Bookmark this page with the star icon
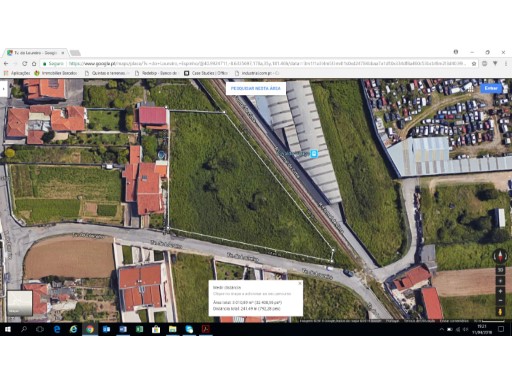512x384 pixels. point(474,63)
